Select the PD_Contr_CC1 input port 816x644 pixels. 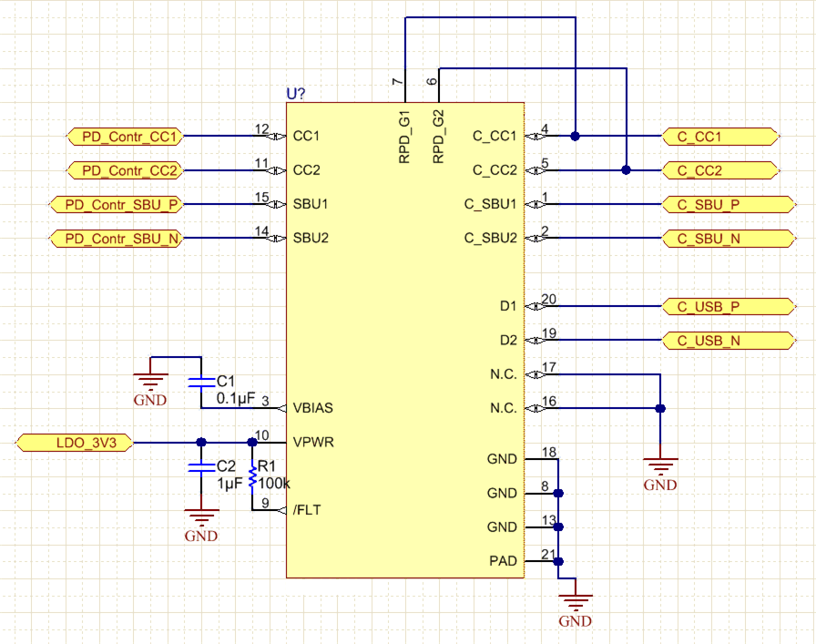[x=123, y=135]
